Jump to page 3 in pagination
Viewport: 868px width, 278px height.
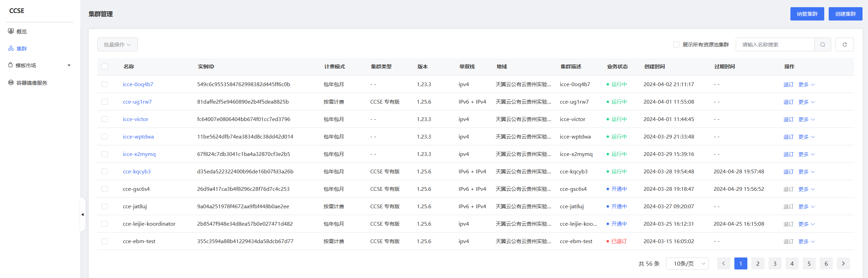click(775, 263)
